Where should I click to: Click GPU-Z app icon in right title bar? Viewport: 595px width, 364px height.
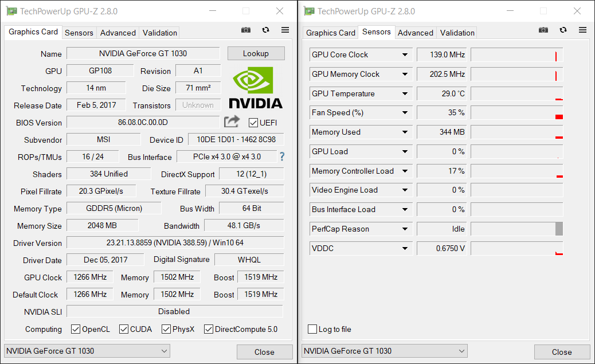(310, 11)
